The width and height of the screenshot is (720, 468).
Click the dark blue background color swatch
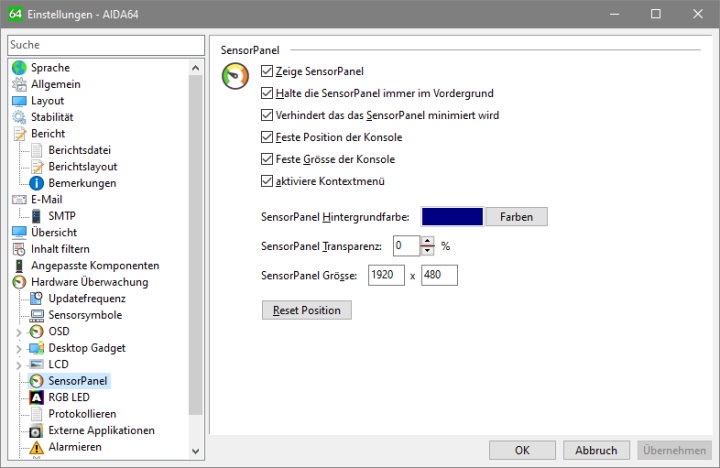tap(453, 217)
